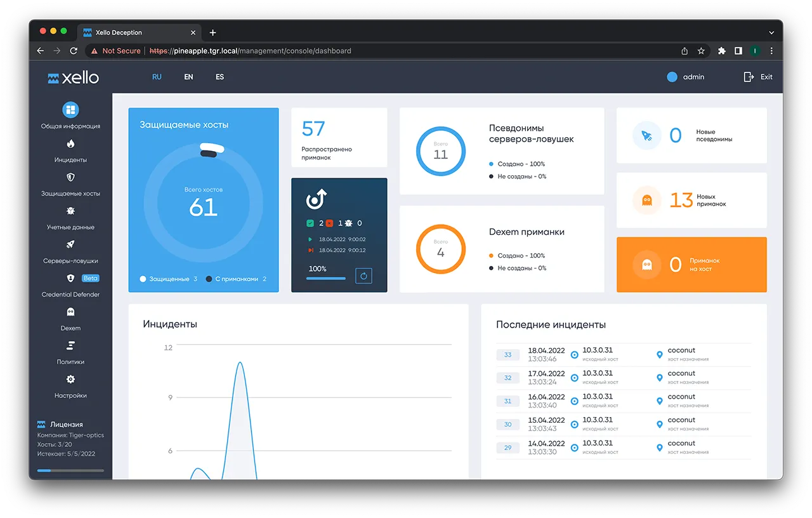Click the Dexem ghost icon in sidebar
Screen dimensions: 812x518
point(70,312)
